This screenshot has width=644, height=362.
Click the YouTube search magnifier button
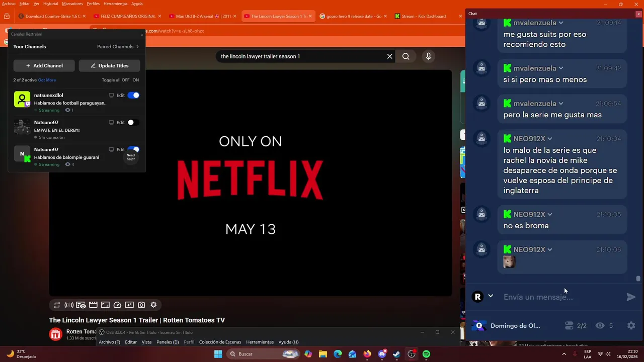click(x=406, y=56)
